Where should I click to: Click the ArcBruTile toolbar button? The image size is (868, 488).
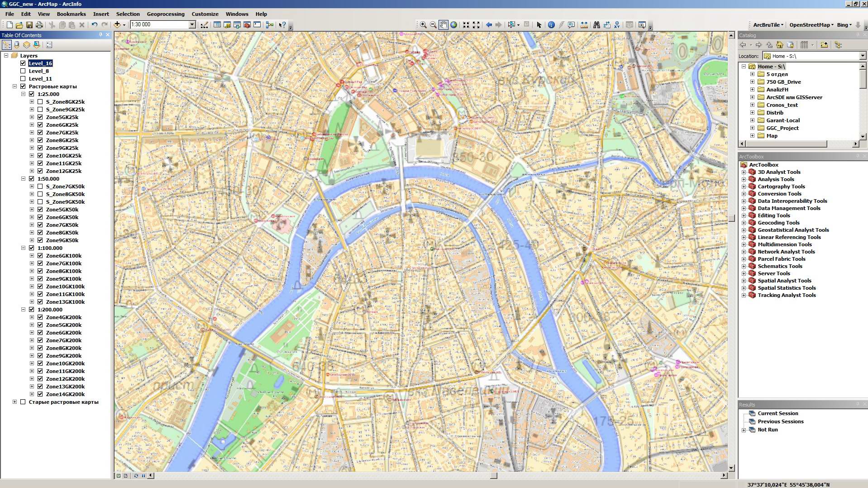pyautogui.click(x=768, y=25)
